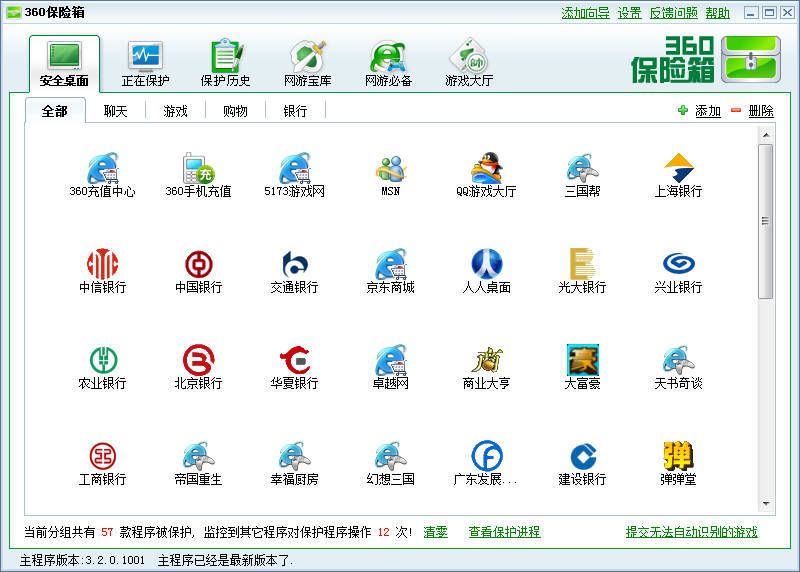This screenshot has width=800, height=572.
Task: Open the 中国银行 icon
Action: [198, 271]
